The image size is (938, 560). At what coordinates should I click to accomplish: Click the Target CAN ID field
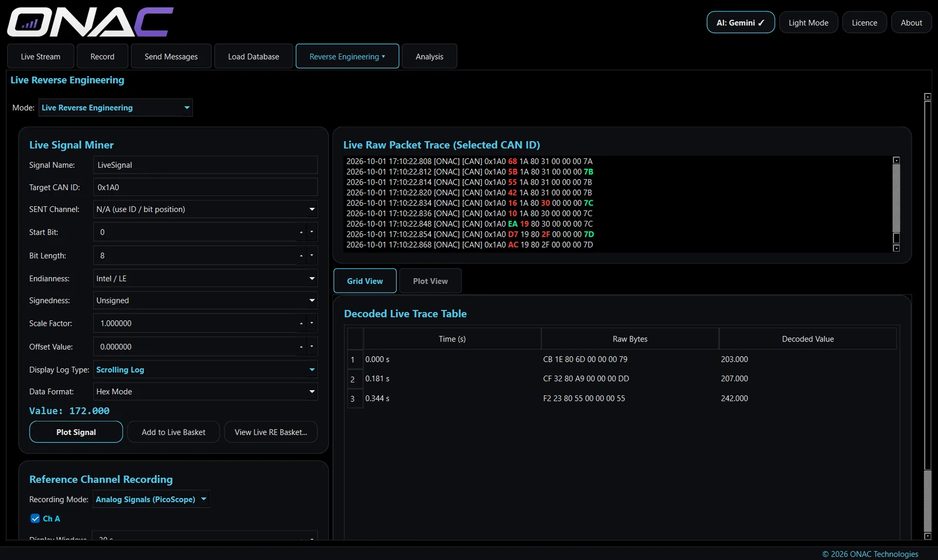205,187
